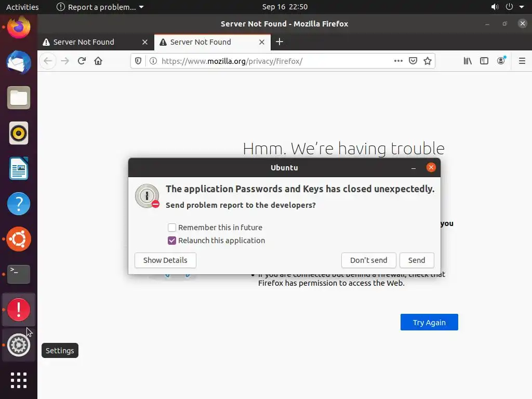Select the second Server Not Found tab
This screenshot has width=532, height=399.
pos(212,42)
